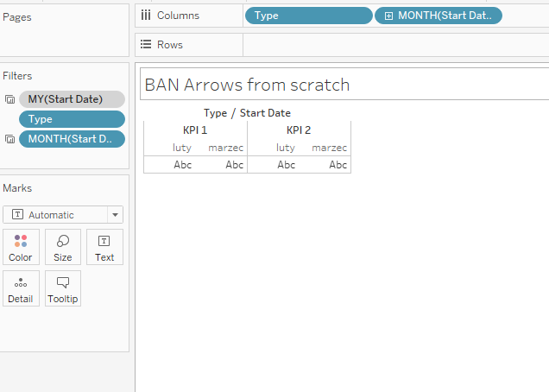Open the Color mark card

point(21,247)
